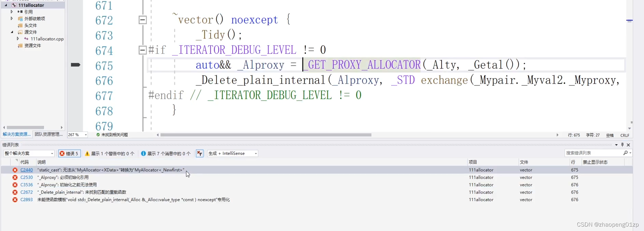Open the C2672 error code link

tap(27, 192)
